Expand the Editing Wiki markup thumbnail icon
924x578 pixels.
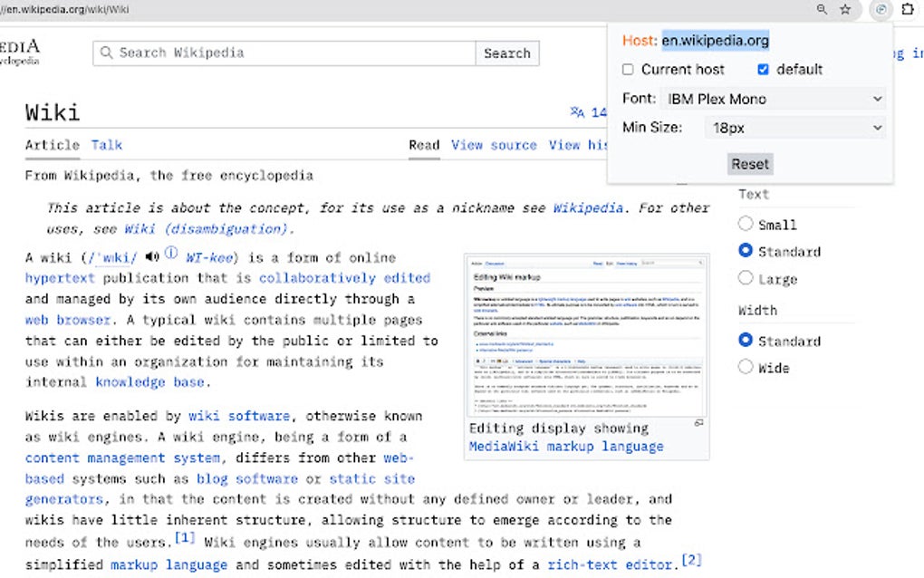click(x=698, y=423)
